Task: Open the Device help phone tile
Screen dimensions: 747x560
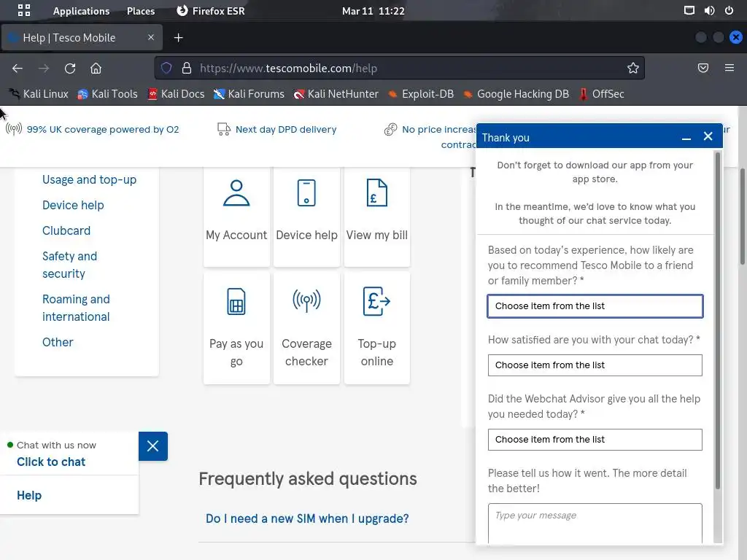Action: coord(306,217)
